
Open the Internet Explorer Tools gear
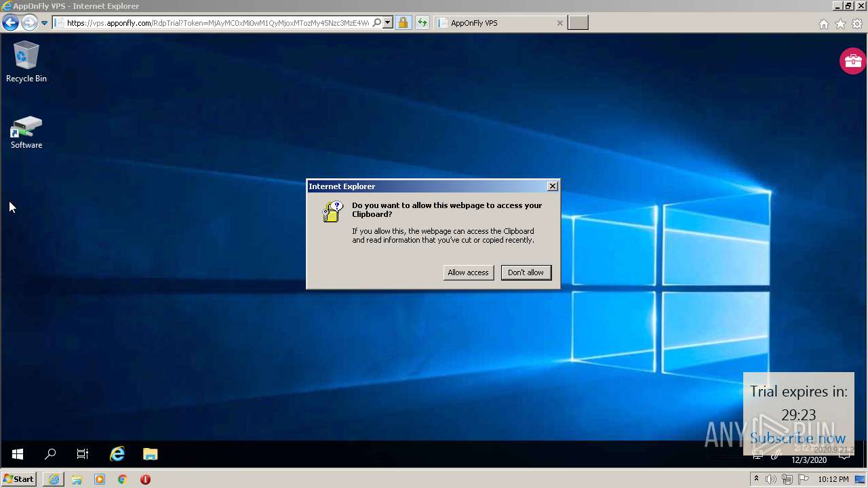pyautogui.click(x=857, y=24)
